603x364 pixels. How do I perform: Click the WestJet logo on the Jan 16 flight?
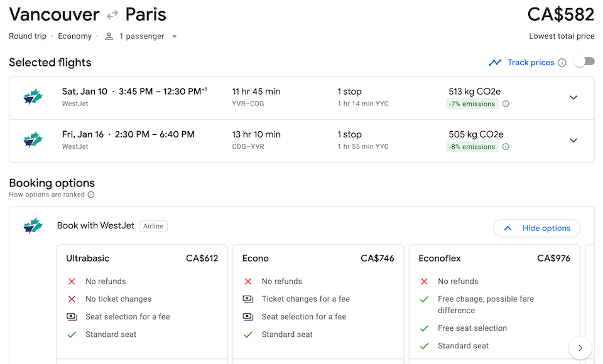[x=33, y=139]
